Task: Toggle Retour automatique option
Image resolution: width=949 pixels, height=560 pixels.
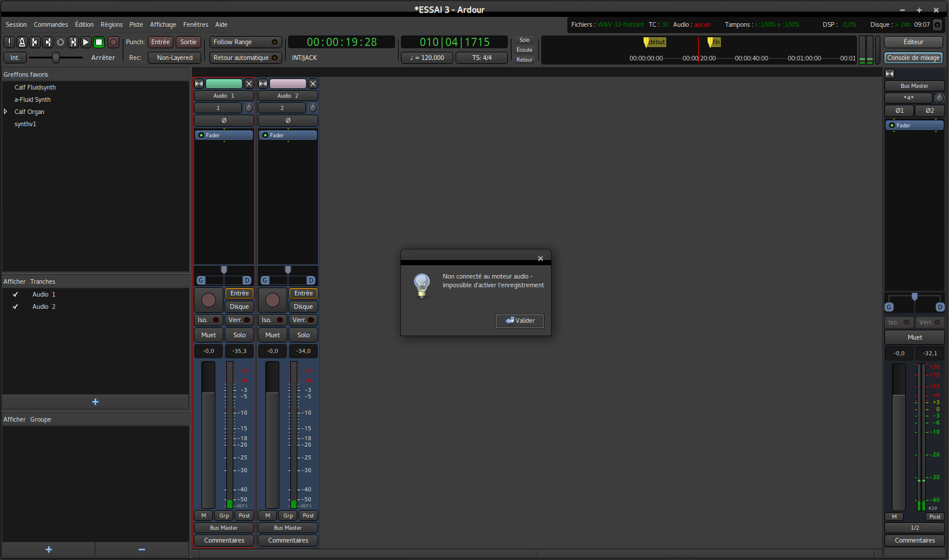Action: [246, 58]
